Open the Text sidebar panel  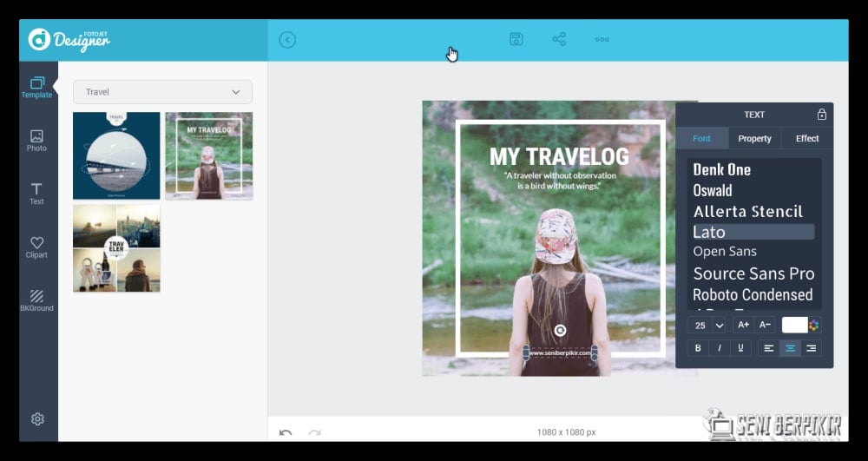[36, 194]
